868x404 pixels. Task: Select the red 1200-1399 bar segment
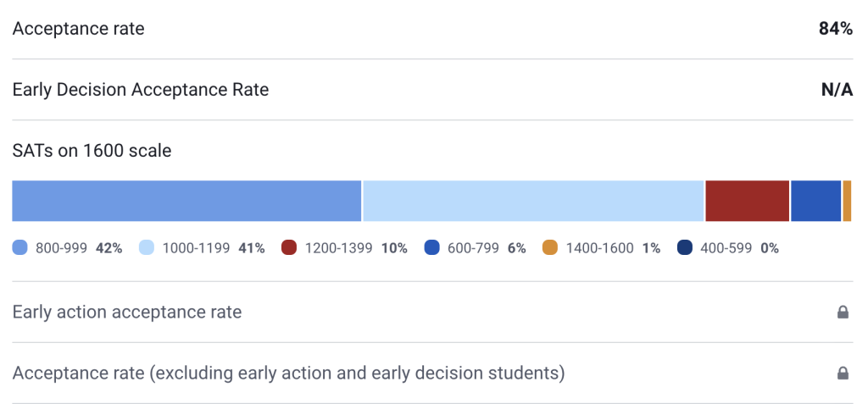coord(747,201)
